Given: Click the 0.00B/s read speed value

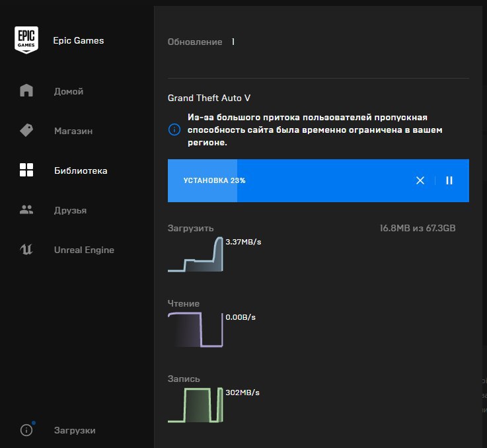Looking at the screenshot, I should [241, 317].
